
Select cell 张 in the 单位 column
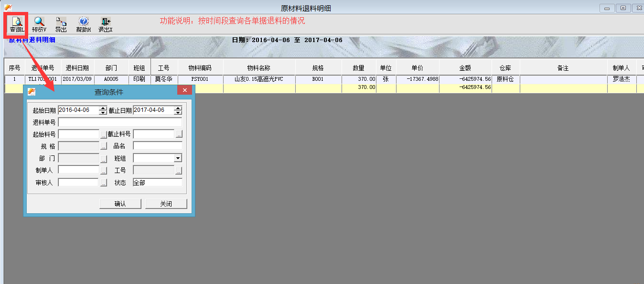[x=386, y=79]
